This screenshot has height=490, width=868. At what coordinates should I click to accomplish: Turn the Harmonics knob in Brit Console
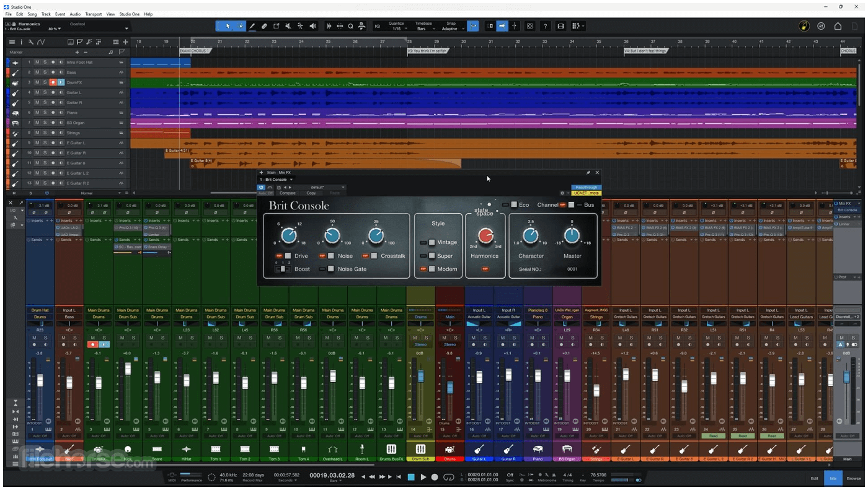485,235
